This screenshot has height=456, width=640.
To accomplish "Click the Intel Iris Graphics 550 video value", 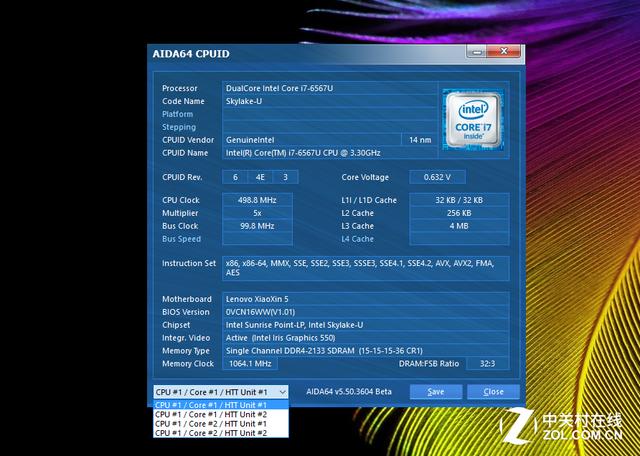I will [x=366, y=338].
